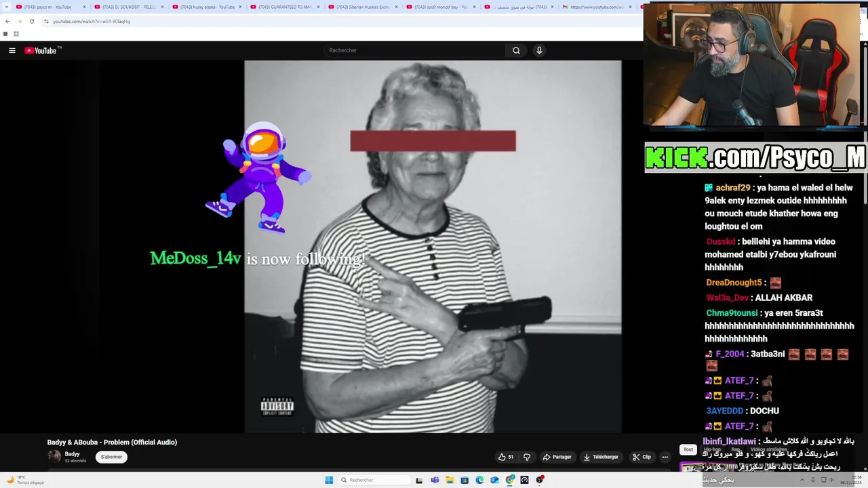Click chat message 'ALLAH AKBAR'
Image resolution: width=868 pixels, height=488 pixels.
(783, 298)
